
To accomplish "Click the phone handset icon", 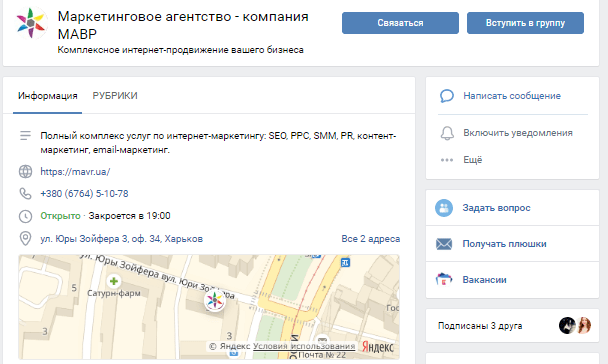I will point(25,193).
